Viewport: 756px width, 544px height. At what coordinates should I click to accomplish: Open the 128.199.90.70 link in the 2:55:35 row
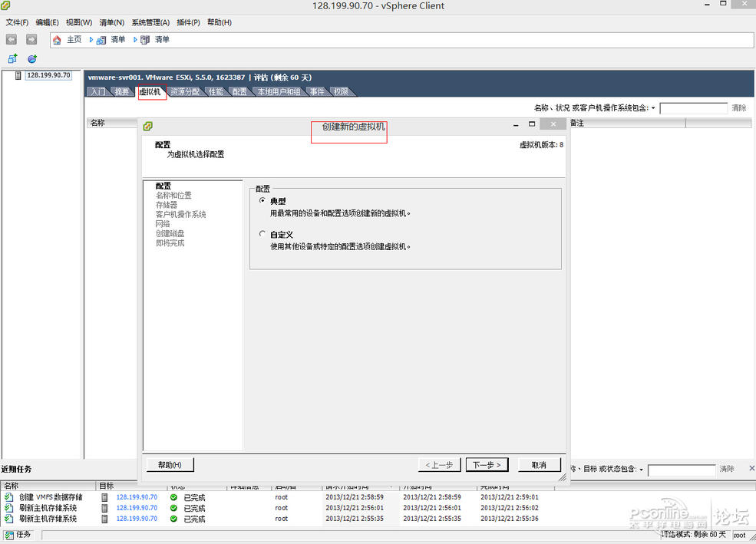[x=137, y=519]
